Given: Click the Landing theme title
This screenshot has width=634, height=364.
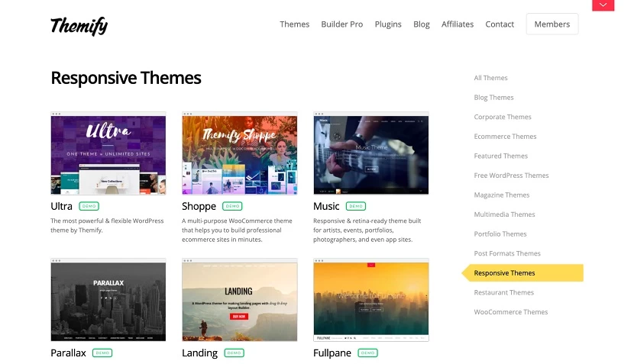Looking at the screenshot, I should point(199,353).
